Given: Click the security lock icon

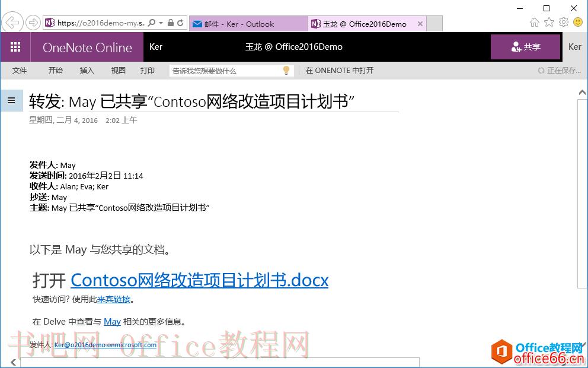Looking at the screenshot, I should (x=171, y=23).
